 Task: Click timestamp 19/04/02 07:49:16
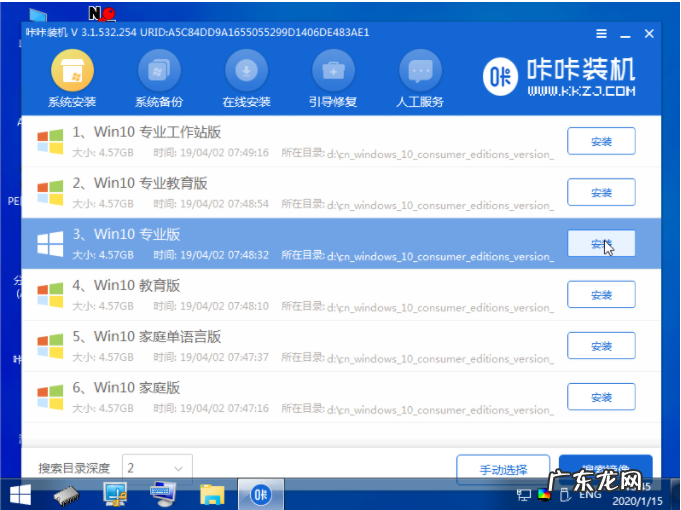(x=225, y=153)
